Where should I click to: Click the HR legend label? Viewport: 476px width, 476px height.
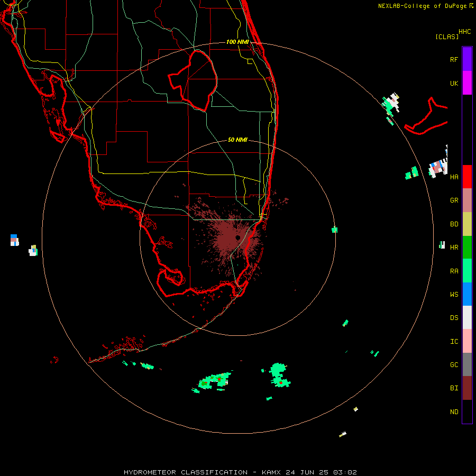(x=454, y=248)
